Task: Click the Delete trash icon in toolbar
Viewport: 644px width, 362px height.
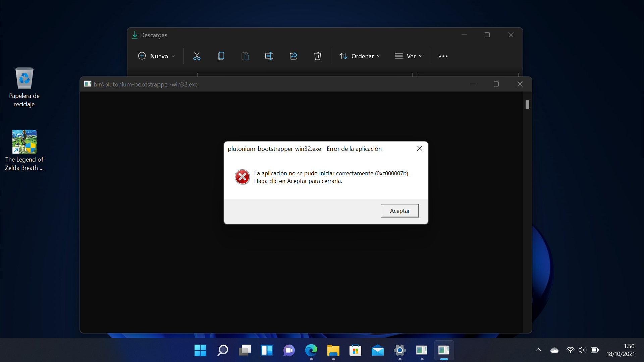Action: coord(317,56)
